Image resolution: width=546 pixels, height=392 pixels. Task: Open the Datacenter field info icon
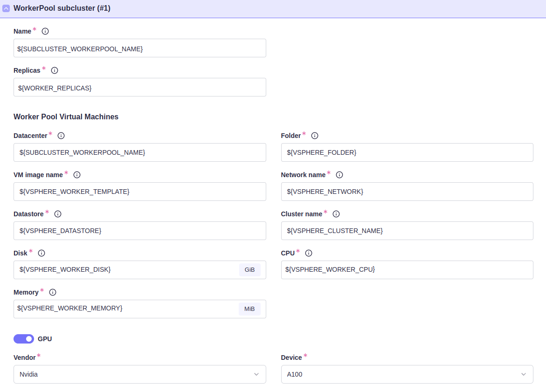click(x=61, y=136)
